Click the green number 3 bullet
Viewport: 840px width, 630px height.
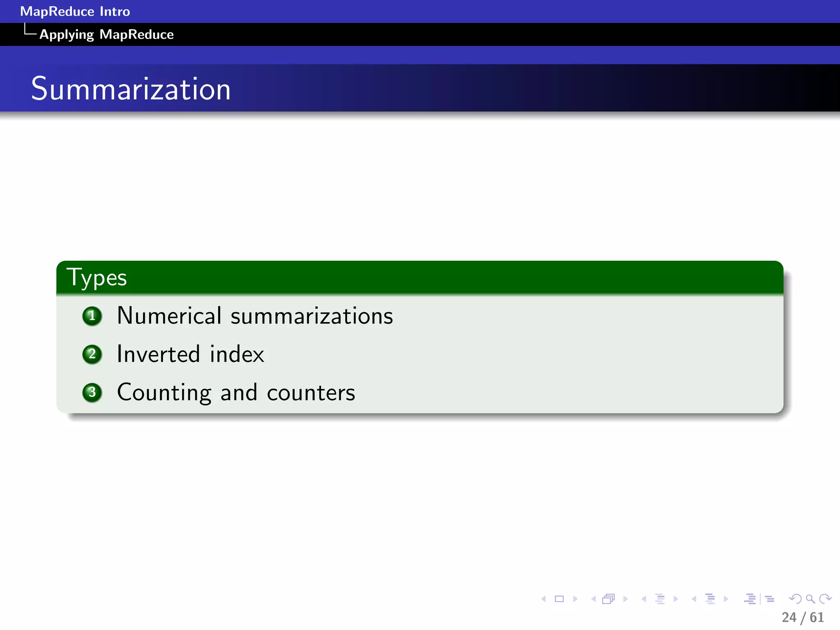[x=92, y=393]
